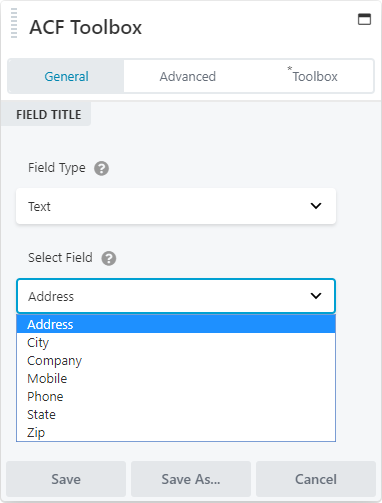Select Address from the list

pyautogui.click(x=176, y=324)
